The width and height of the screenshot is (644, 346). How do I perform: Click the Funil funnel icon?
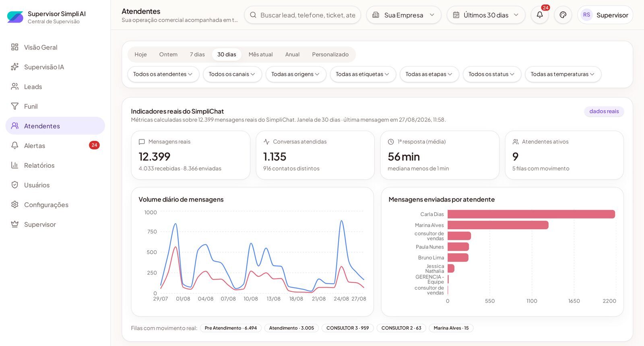click(14, 106)
